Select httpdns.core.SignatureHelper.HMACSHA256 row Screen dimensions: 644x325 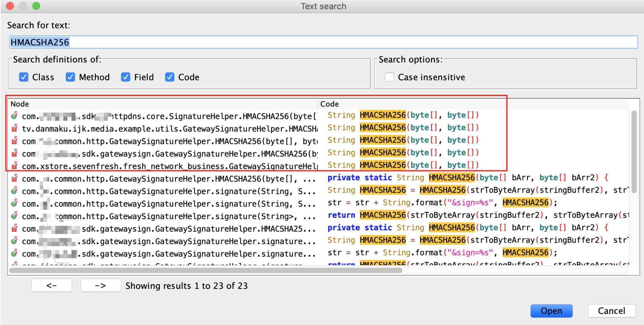[319, 116]
